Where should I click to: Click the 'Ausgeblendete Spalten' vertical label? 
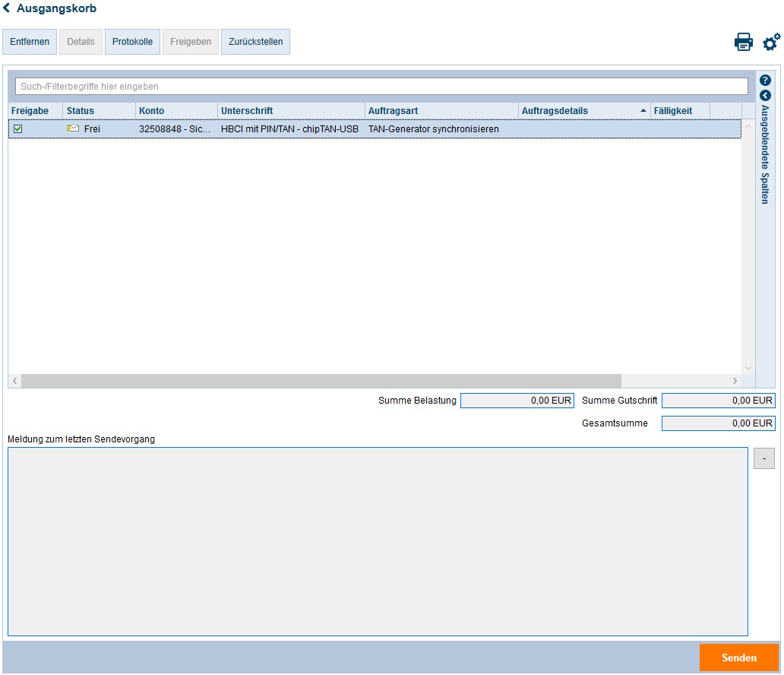coord(765,154)
